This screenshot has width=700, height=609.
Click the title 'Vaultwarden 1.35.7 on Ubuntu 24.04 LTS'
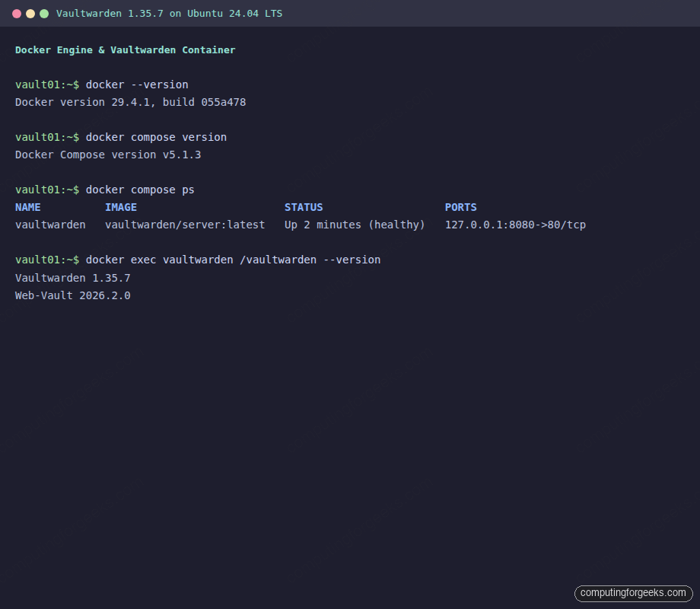pyautogui.click(x=169, y=14)
